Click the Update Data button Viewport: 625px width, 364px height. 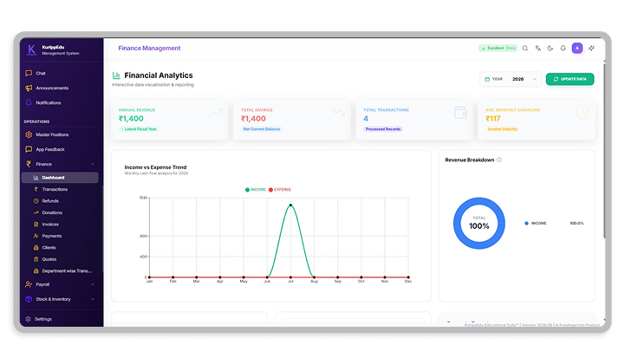tap(570, 79)
